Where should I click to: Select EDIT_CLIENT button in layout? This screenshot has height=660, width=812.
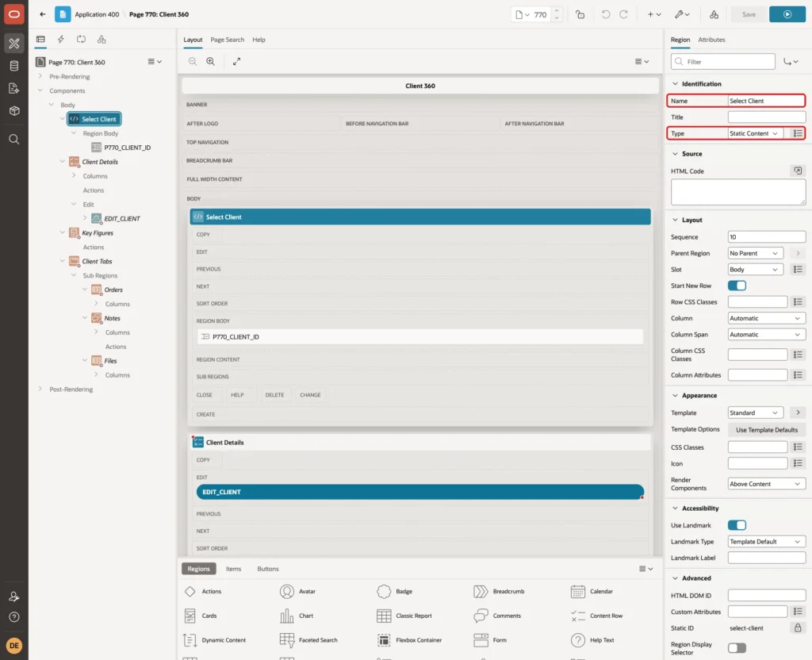[420, 492]
